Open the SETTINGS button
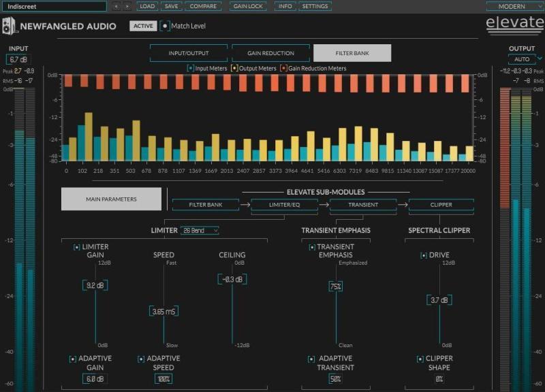 (315, 6)
